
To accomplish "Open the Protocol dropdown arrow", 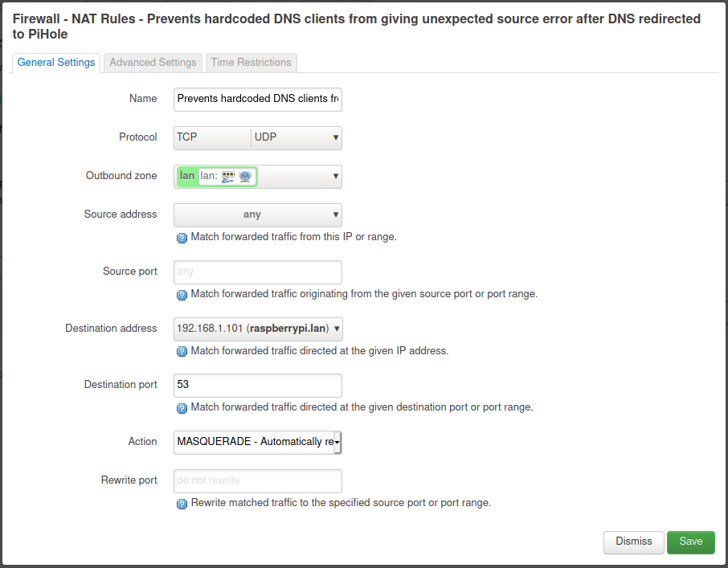I will click(335, 137).
